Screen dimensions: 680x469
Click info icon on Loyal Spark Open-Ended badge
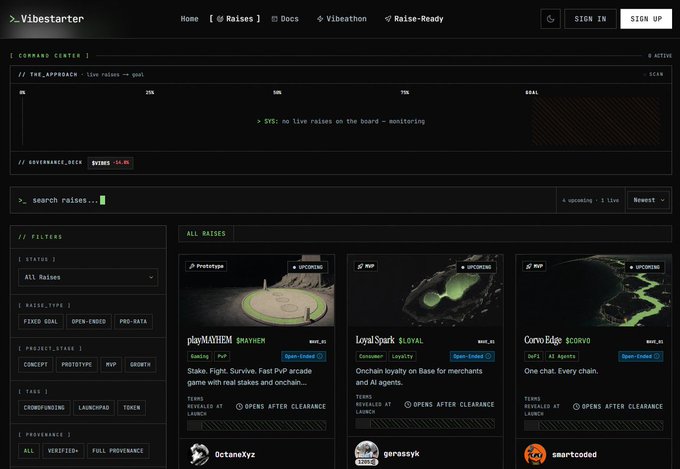coord(488,356)
